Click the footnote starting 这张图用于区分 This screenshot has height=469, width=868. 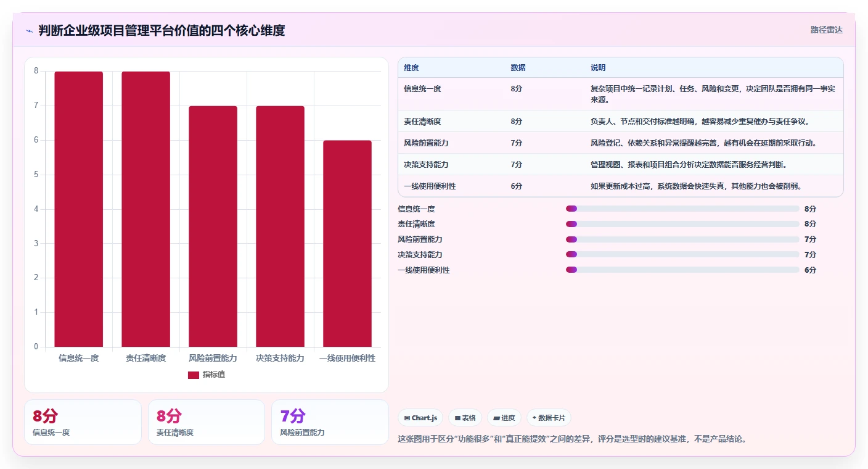coord(572,439)
